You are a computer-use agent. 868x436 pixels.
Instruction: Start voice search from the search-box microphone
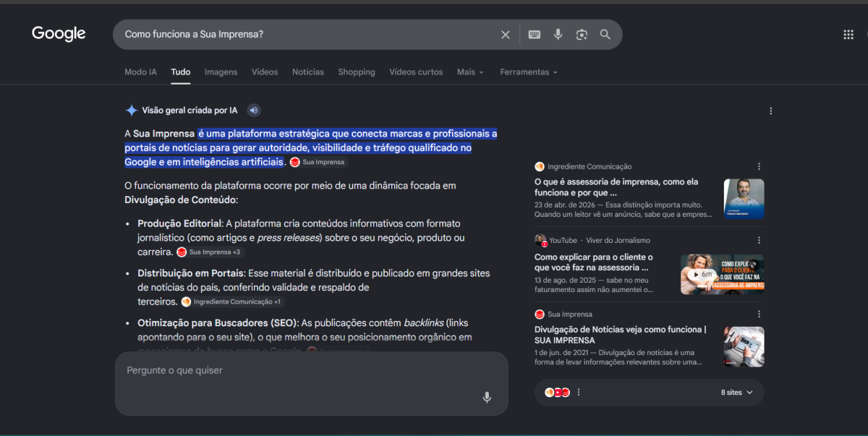click(558, 35)
